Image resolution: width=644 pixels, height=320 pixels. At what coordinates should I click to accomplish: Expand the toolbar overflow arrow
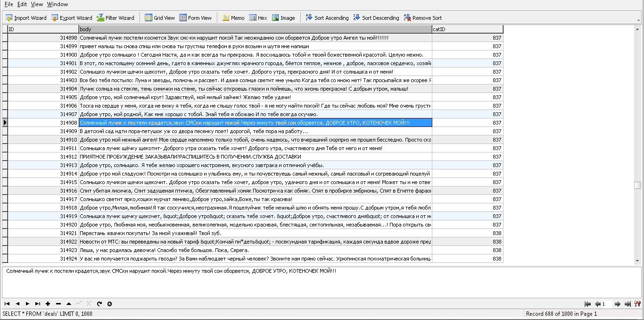[639, 20]
